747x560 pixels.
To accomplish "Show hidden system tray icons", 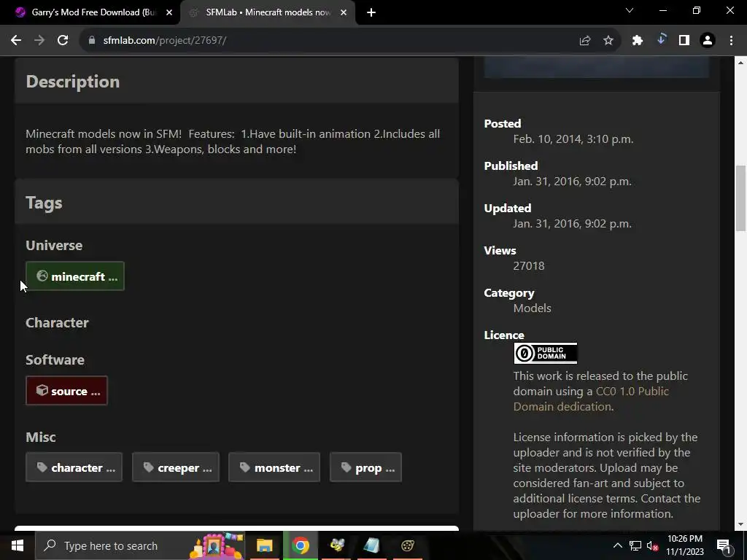I will point(617,545).
